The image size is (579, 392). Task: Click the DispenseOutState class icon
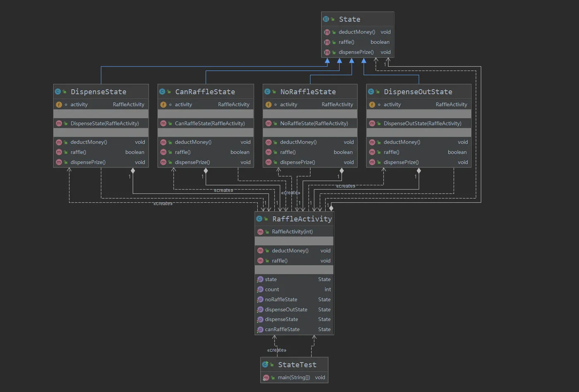click(x=371, y=92)
